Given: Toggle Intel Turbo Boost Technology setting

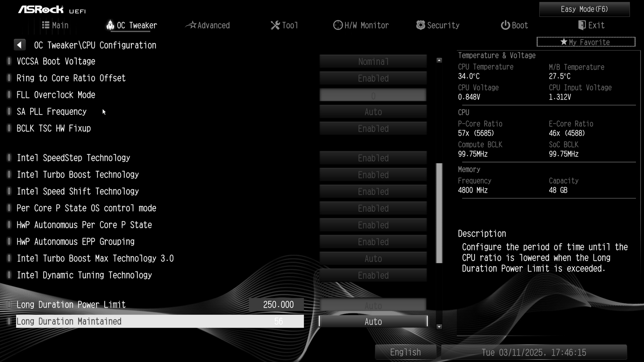Looking at the screenshot, I should (x=373, y=175).
